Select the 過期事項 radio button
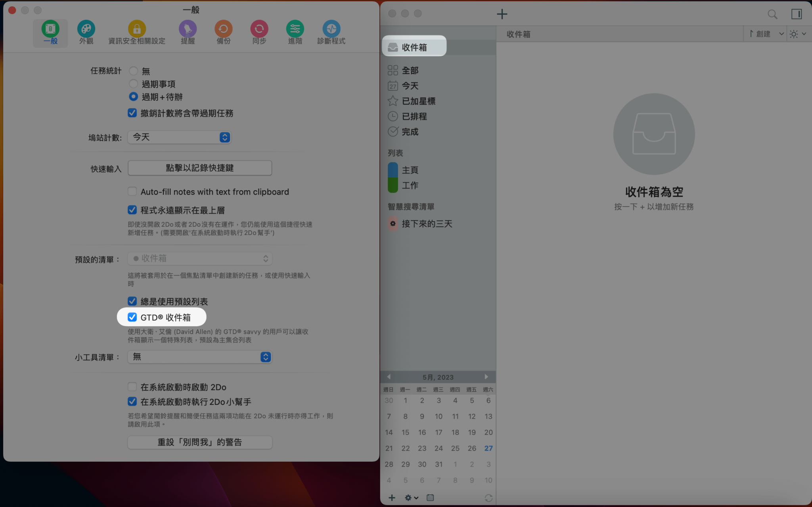This screenshot has width=812, height=507. click(133, 84)
